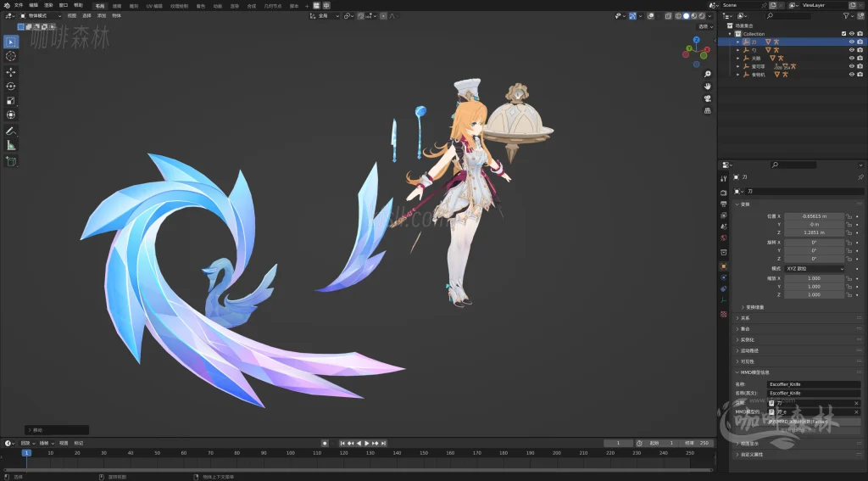868x481 pixels.
Task: Select the Move tool
Action: 11,72
